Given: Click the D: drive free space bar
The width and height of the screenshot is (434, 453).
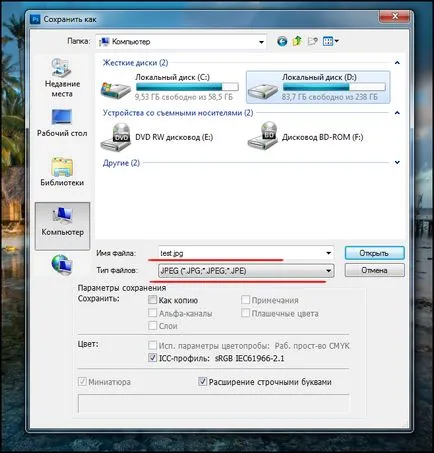Looking at the screenshot, I should point(334,87).
